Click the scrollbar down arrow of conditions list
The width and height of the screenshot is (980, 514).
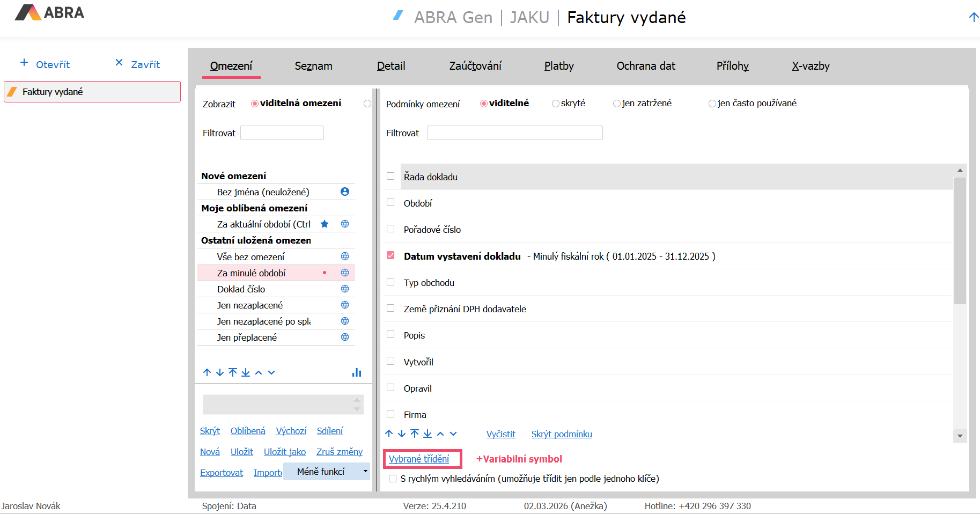pyautogui.click(x=960, y=436)
